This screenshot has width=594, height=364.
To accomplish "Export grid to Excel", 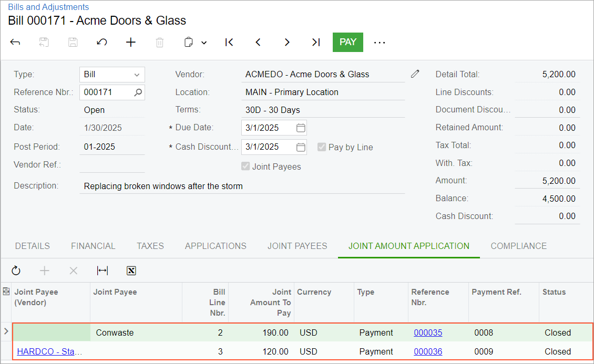I will tap(131, 271).
